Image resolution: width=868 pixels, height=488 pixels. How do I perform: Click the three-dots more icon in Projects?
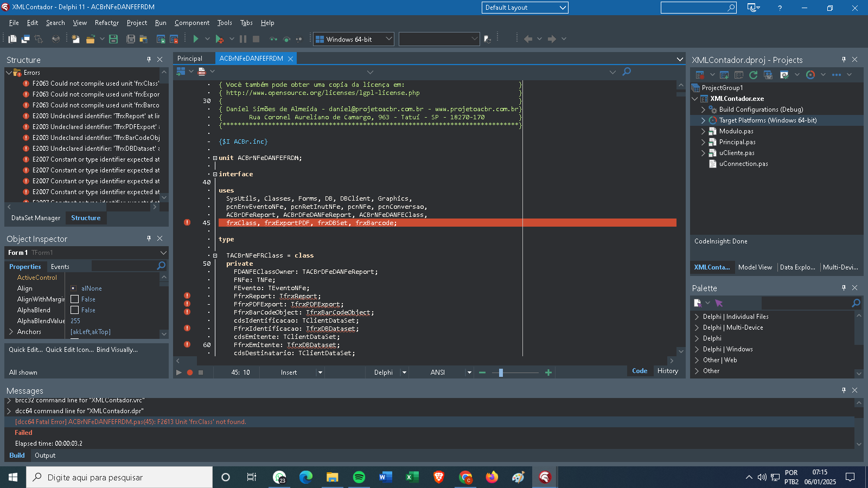click(837, 75)
